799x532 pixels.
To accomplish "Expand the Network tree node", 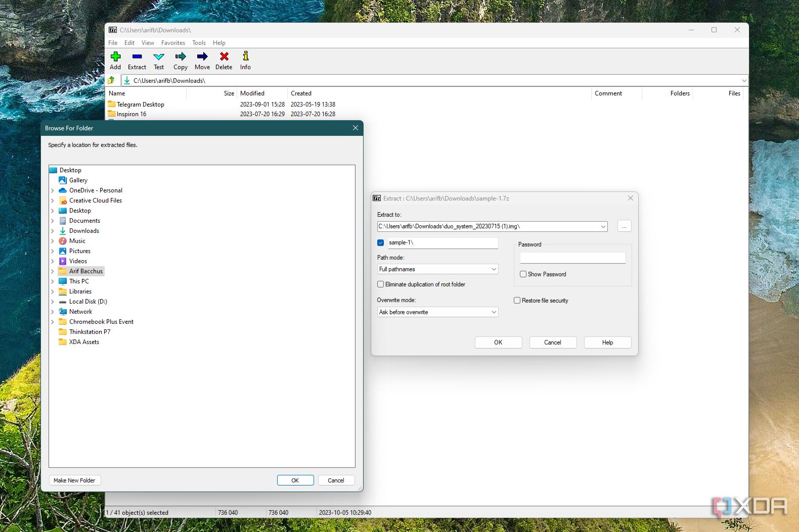I will (53, 312).
